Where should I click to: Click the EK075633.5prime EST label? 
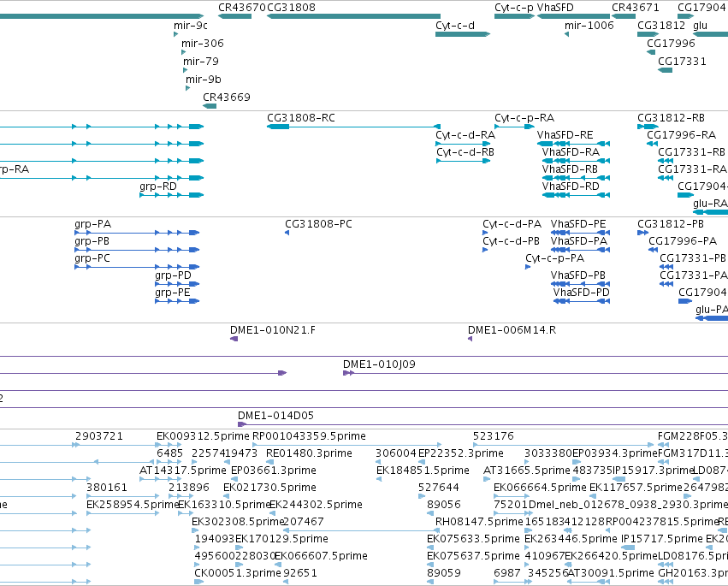click(x=473, y=539)
